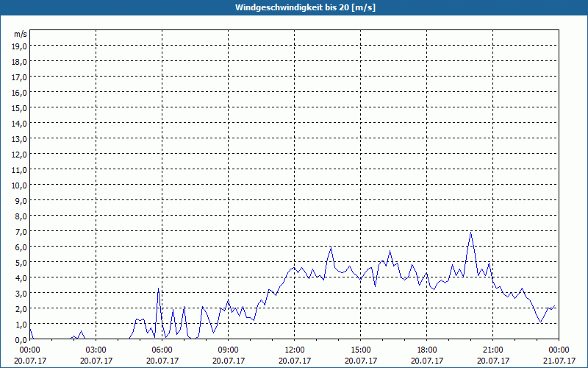This screenshot has width=588, height=368.
Task: Click the 2,0 y-axis label
Action: [21, 309]
